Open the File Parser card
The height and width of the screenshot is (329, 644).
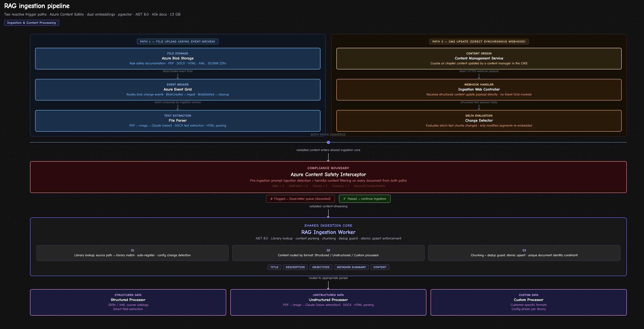coord(178,121)
